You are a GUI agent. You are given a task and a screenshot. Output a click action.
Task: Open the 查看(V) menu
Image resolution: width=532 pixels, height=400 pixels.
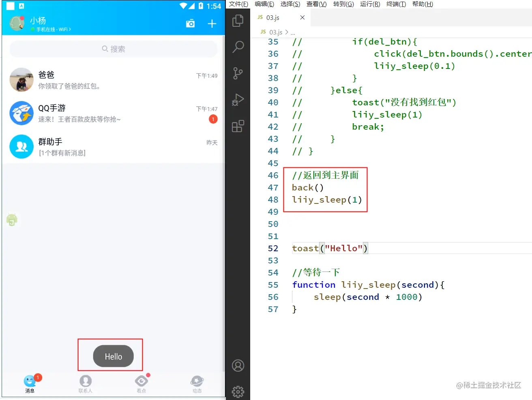(x=316, y=4)
